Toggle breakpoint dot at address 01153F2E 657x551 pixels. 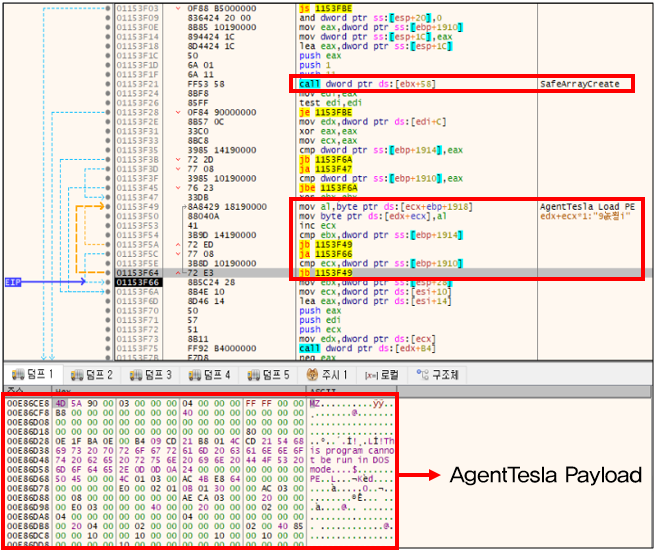pos(108,122)
